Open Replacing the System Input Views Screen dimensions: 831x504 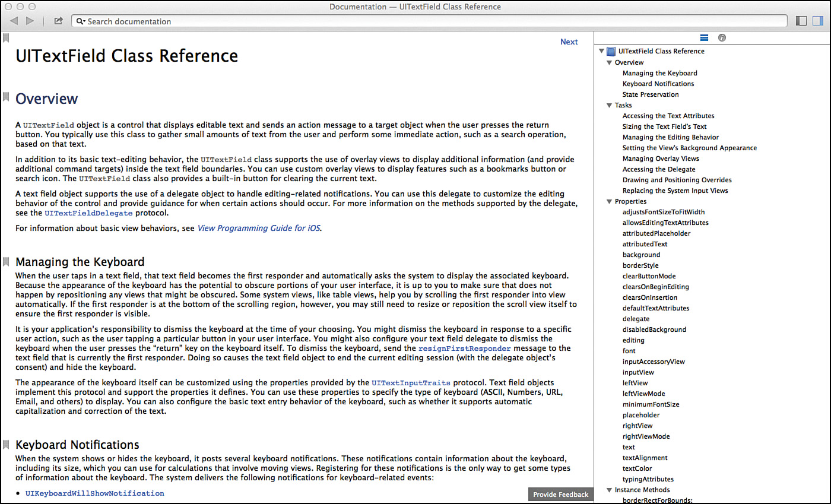pos(675,191)
